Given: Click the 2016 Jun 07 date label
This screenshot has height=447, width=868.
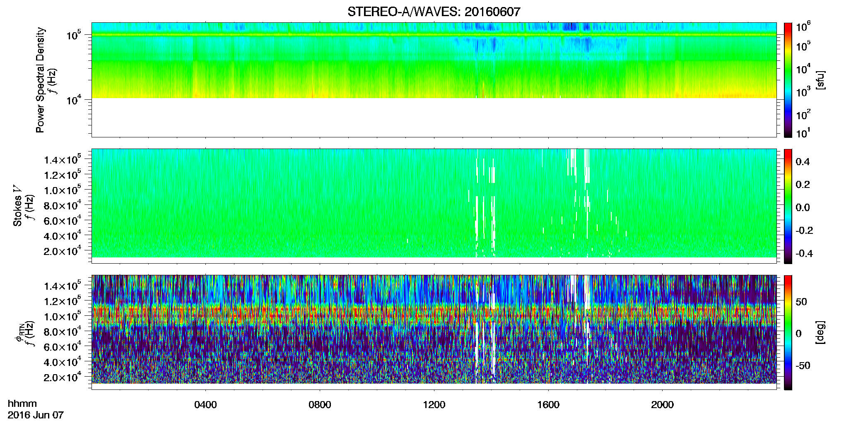Looking at the screenshot, I should pos(36,415).
